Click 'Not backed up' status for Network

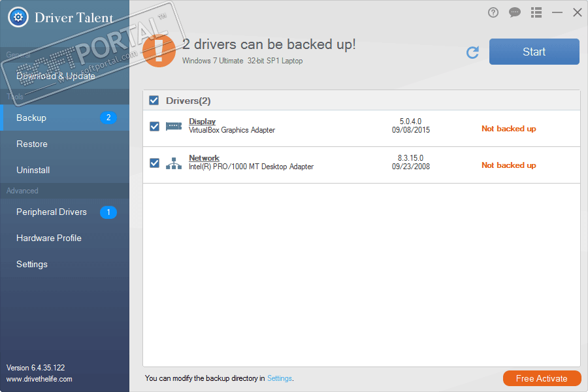tap(508, 165)
